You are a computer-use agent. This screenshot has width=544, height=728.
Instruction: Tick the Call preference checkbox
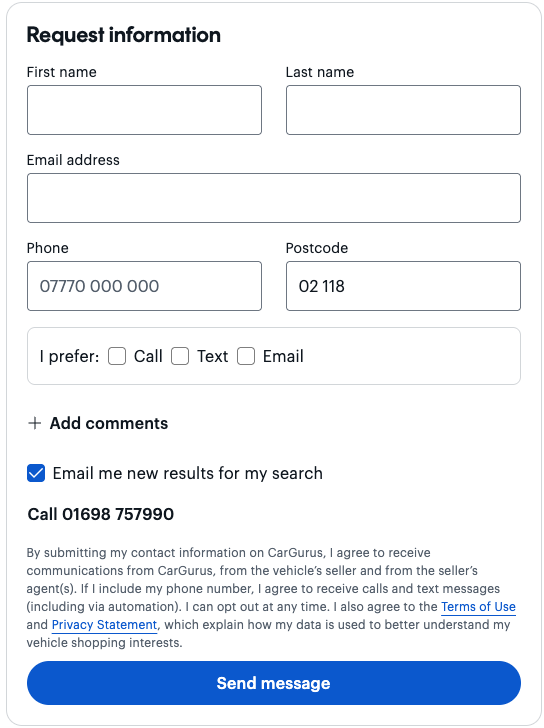click(117, 356)
